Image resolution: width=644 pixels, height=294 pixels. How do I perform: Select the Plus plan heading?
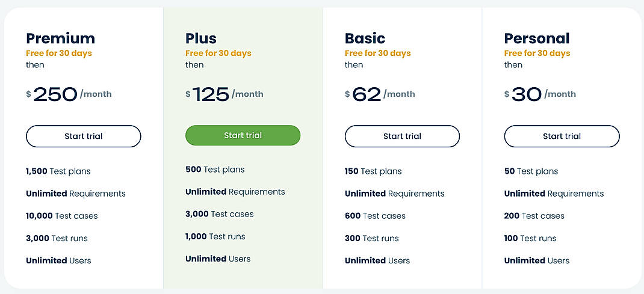pyautogui.click(x=201, y=38)
